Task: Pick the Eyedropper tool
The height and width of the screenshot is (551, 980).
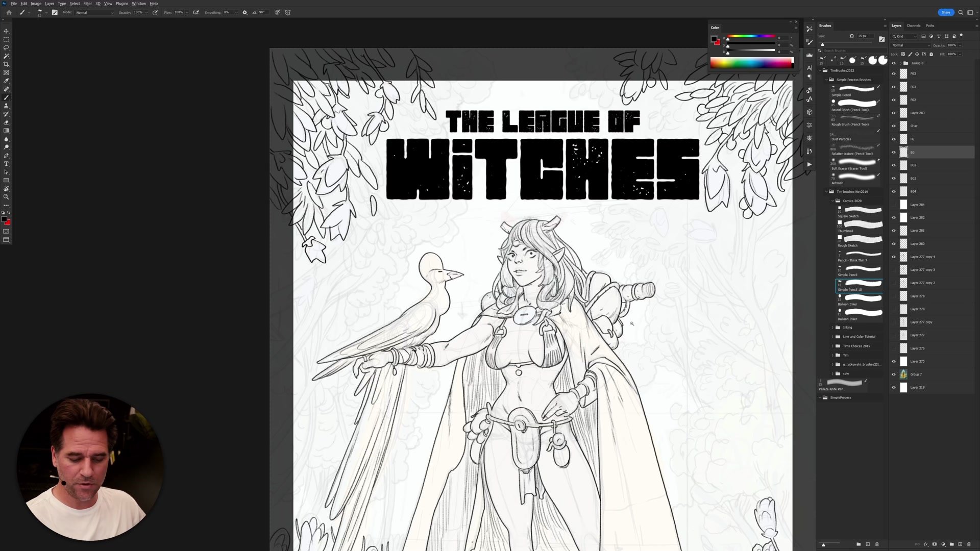Action: [6, 81]
